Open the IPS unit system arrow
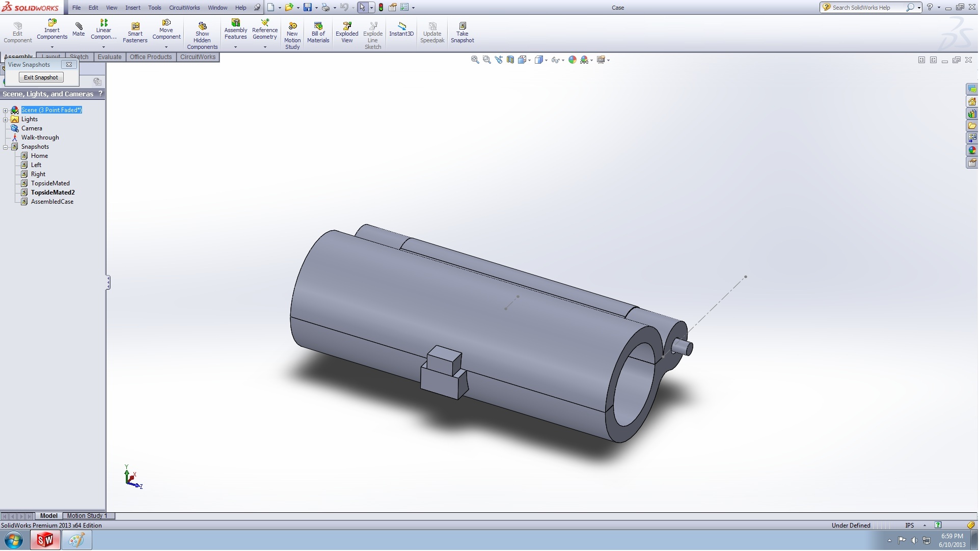 [x=924, y=526]
